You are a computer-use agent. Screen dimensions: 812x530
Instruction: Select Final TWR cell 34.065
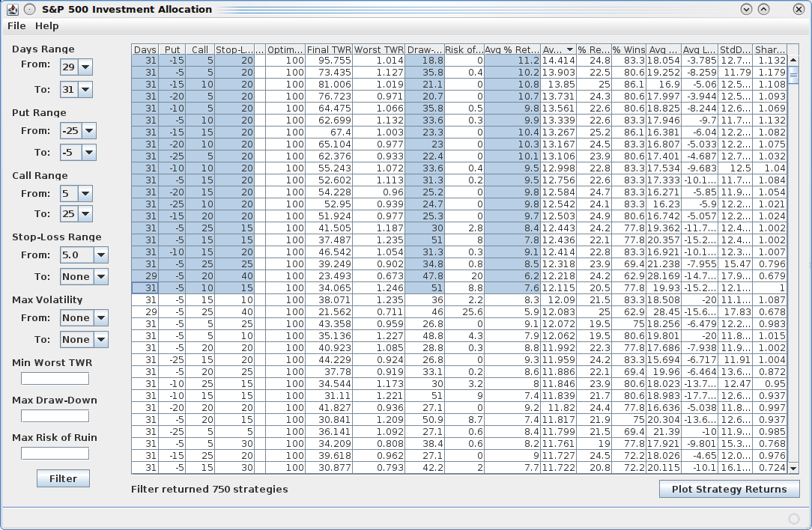[329, 287]
